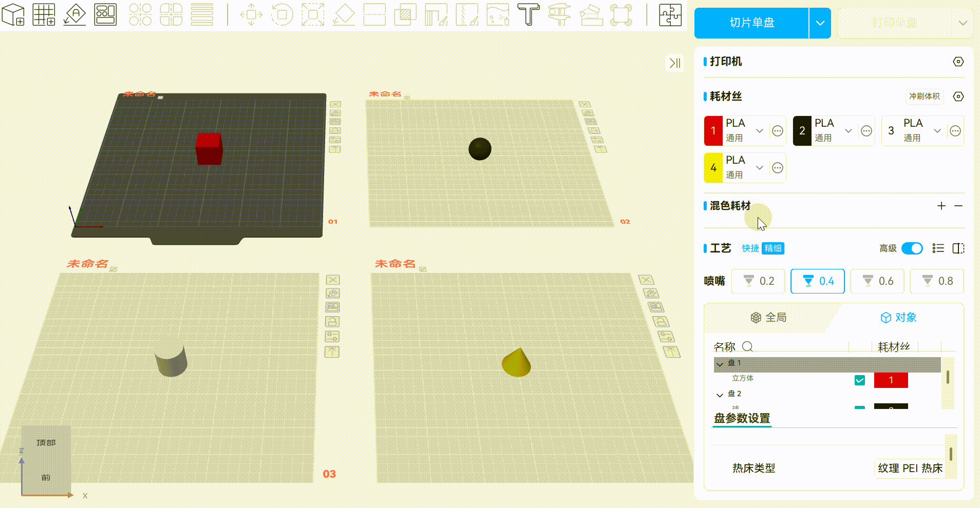Select the Rotate tool icon
This screenshot has width=980, height=508.
click(282, 15)
